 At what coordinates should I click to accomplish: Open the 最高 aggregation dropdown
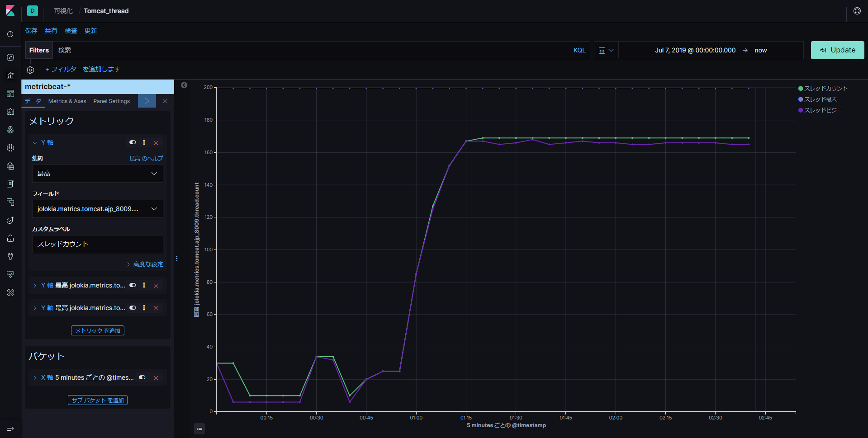click(x=97, y=174)
